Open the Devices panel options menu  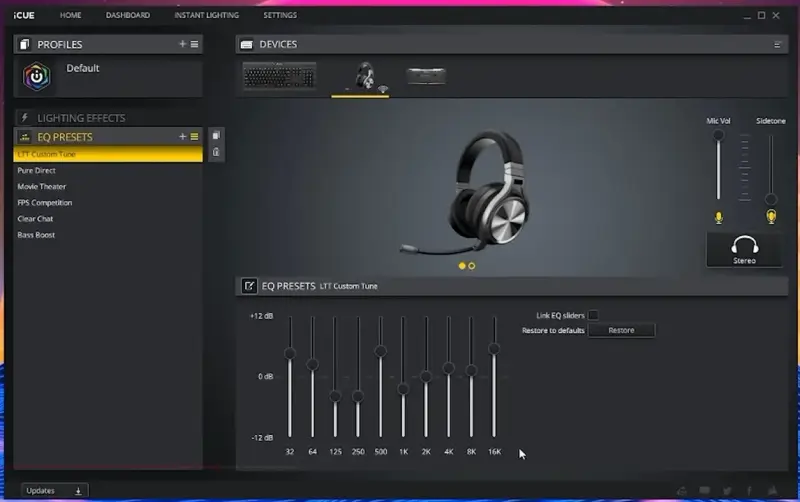click(777, 45)
